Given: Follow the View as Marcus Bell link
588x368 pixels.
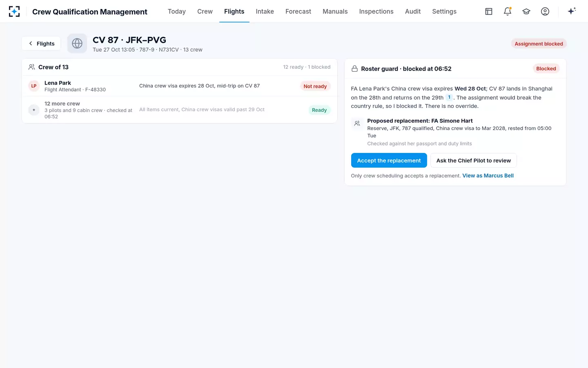Looking at the screenshot, I should [x=488, y=175].
